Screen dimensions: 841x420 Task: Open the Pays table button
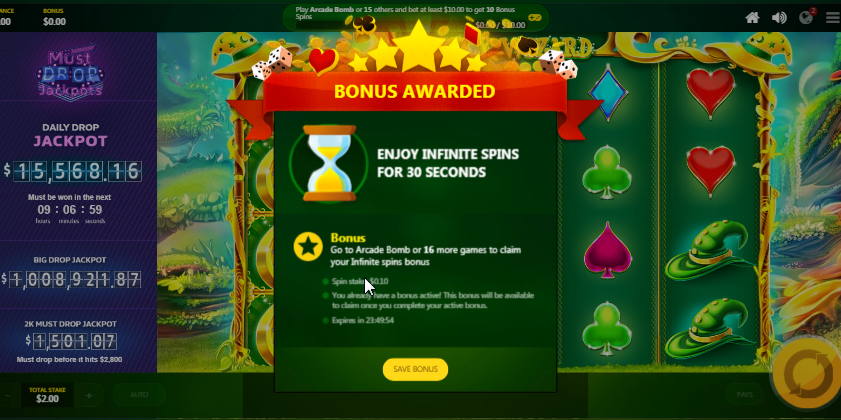click(744, 395)
